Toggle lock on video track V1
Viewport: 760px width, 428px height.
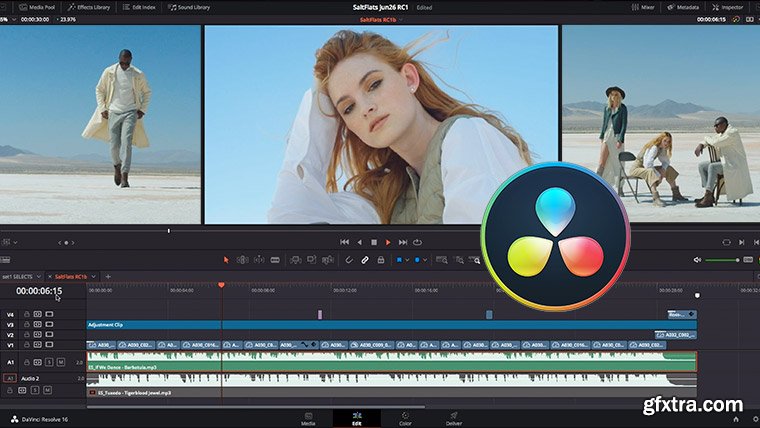(26, 343)
